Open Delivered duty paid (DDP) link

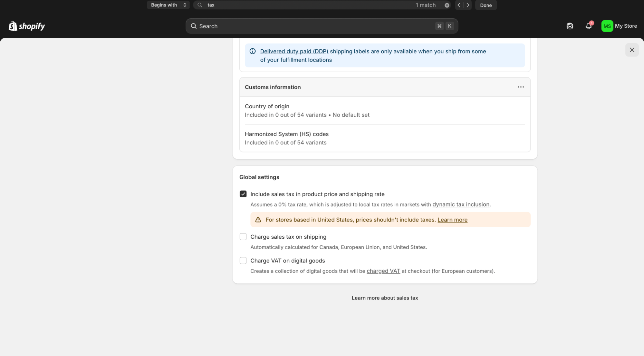(x=294, y=51)
